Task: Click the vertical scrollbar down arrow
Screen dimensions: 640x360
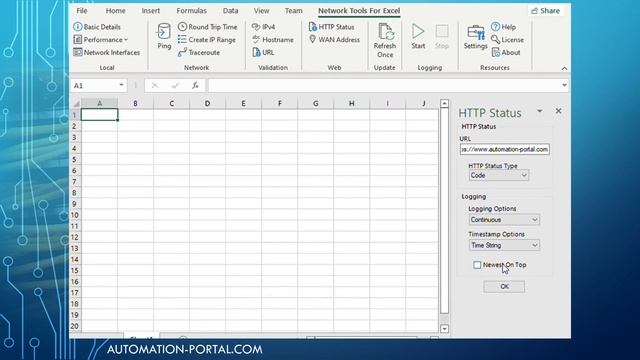Action: tap(444, 329)
